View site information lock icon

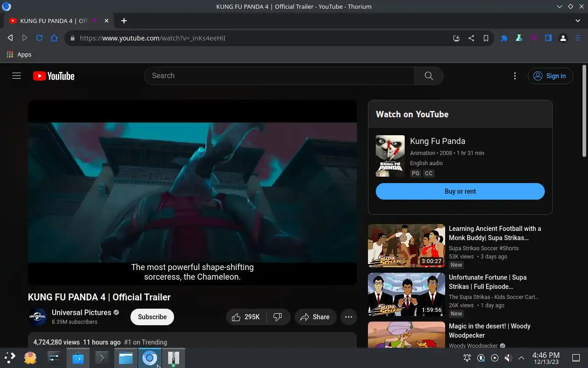coord(72,38)
